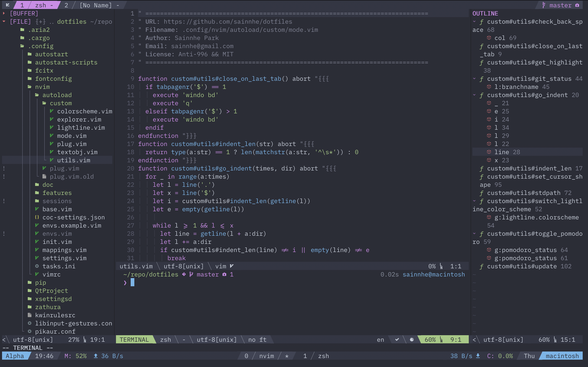Open the github.com/sainnhe/dotfiles URL
This screenshot has width=588, height=367.
pyautogui.click(x=228, y=22)
